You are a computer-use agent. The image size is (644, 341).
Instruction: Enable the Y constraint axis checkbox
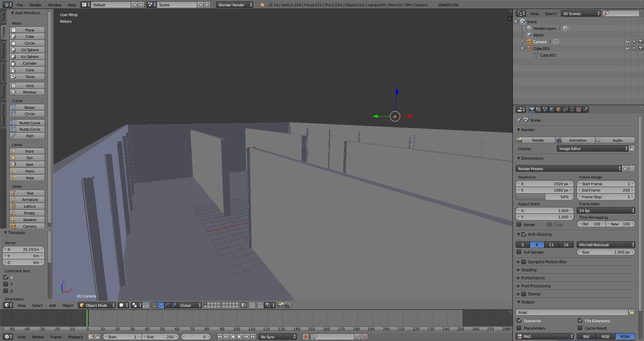[6, 284]
